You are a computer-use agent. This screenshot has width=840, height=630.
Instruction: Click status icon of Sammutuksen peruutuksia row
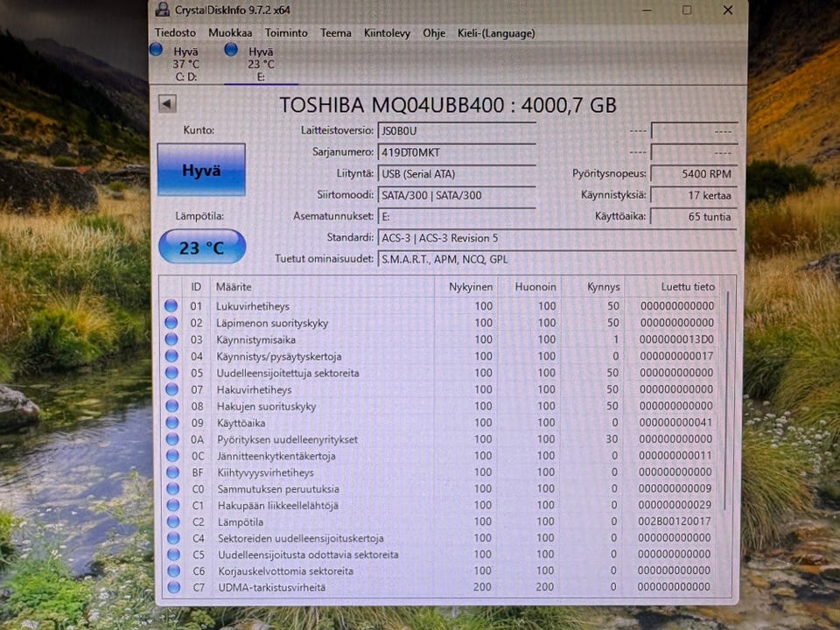coord(172,488)
